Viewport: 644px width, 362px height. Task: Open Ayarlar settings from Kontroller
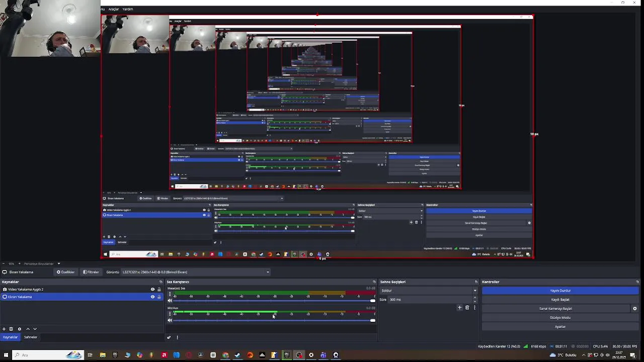click(560, 327)
